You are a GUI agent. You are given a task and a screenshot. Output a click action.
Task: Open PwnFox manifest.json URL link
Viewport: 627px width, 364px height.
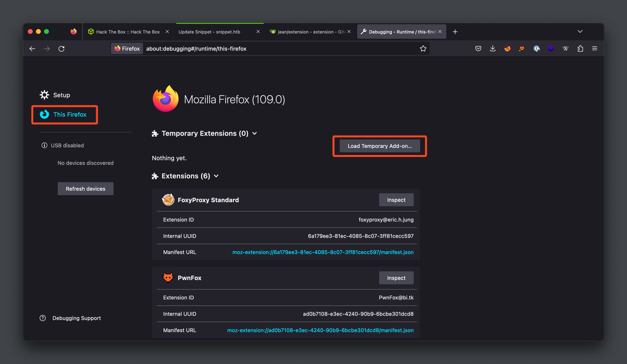click(x=320, y=330)
